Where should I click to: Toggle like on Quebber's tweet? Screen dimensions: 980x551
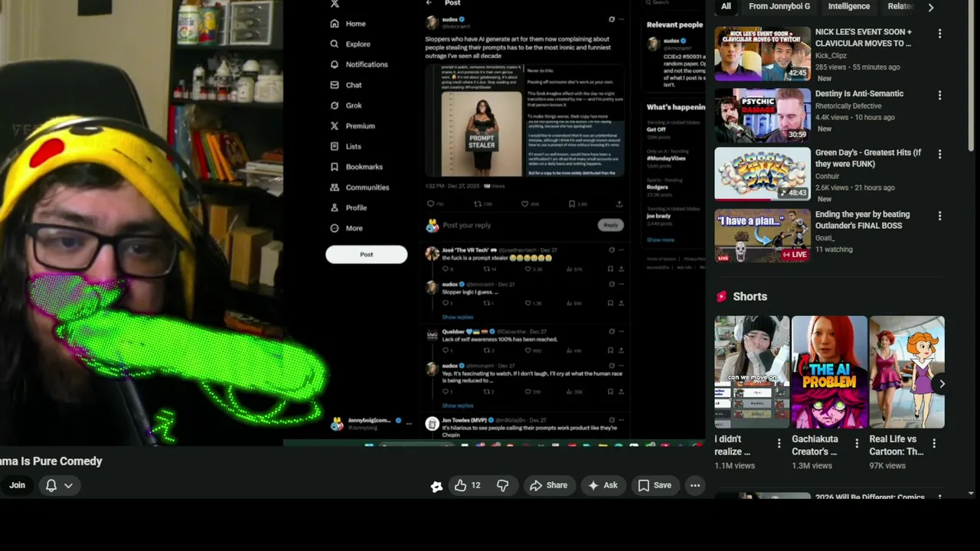pyautogui.click(x=528, y=350)
